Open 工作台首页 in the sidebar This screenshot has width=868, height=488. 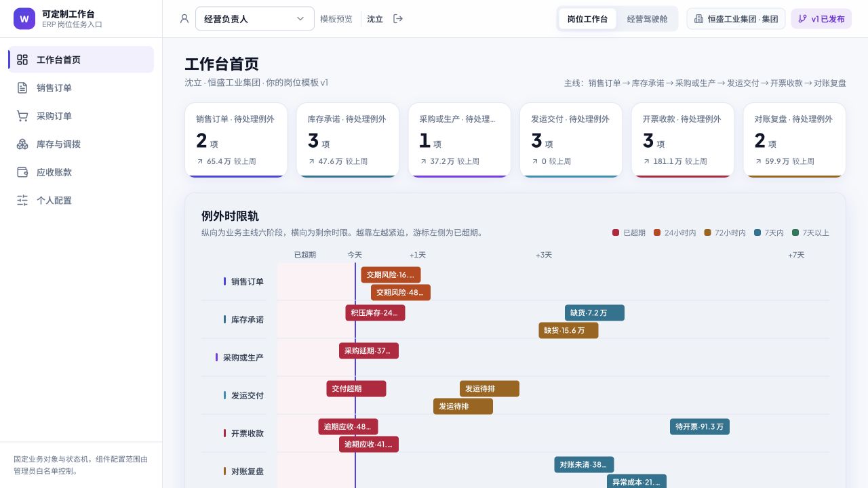(81, 60)
